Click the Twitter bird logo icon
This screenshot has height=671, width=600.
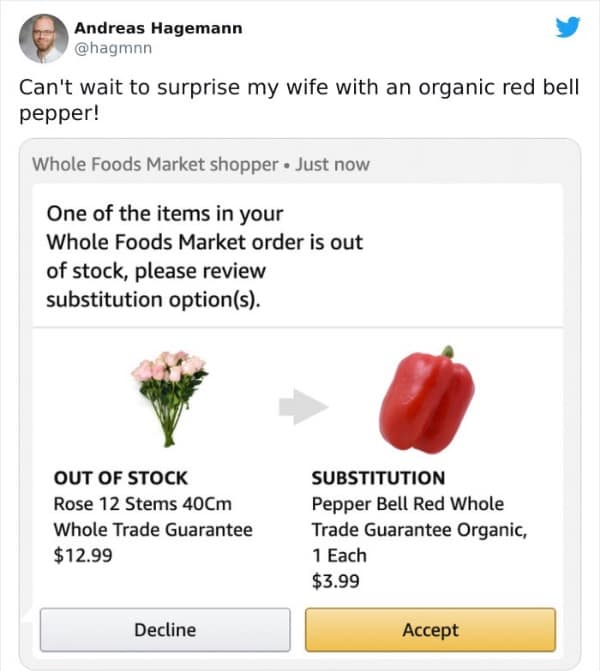click(x=567, y=28)
